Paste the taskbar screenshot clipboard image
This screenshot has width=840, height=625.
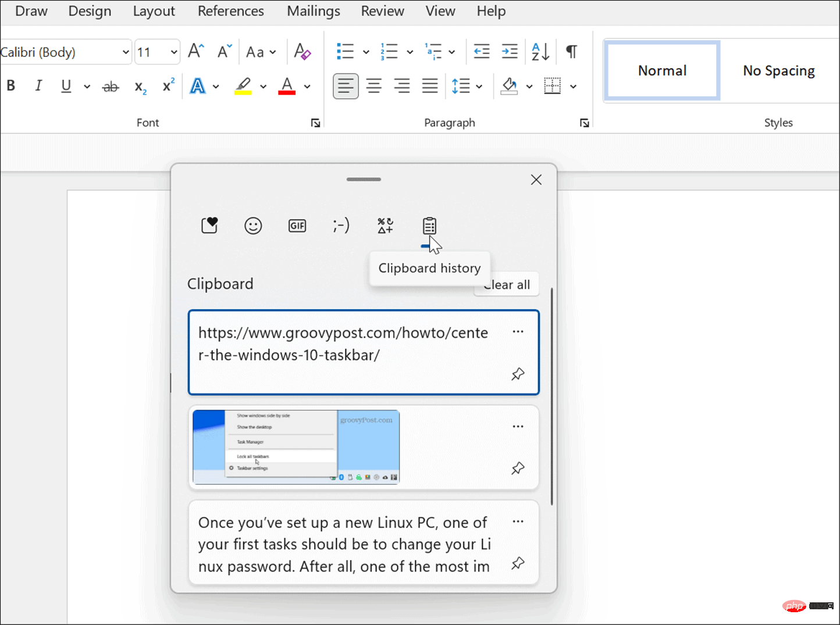coord(364,448)
